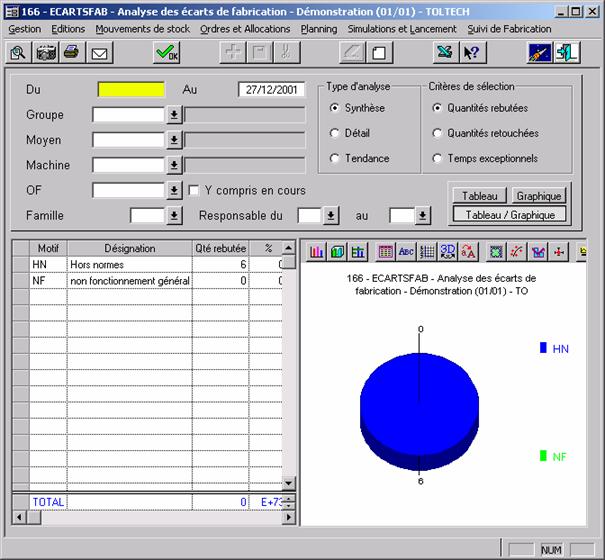Click the Désignation column header
The width and height of the screenshot is (605, 560).
pyautogui.click(x=130, y=248)
